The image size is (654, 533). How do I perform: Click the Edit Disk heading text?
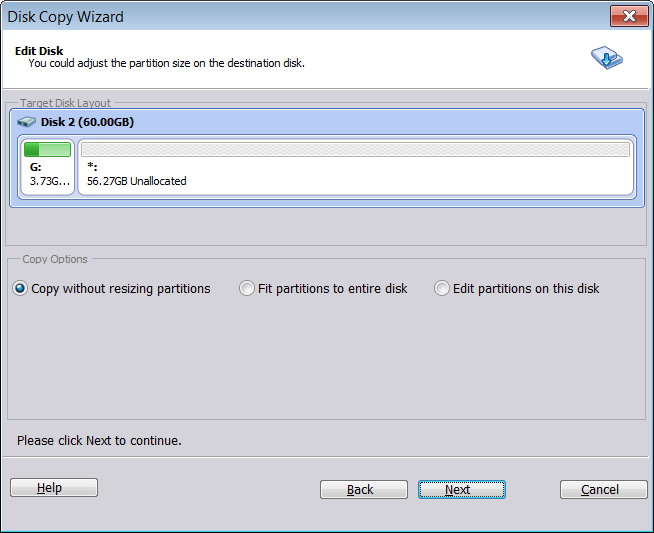[x=41, y=49]
